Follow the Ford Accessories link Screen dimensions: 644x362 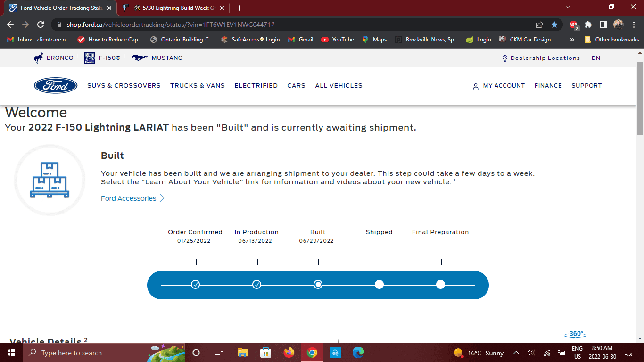pyautogui.click(x=132, y=198)
